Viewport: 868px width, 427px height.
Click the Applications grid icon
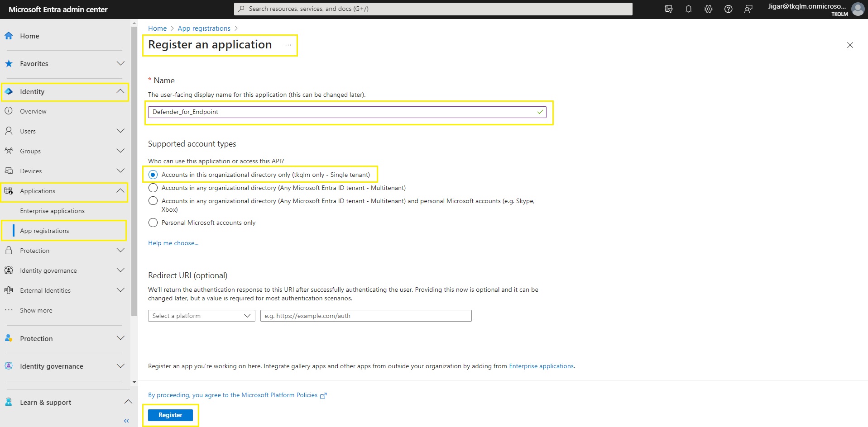pyautogui.click(x=9, y=190)
